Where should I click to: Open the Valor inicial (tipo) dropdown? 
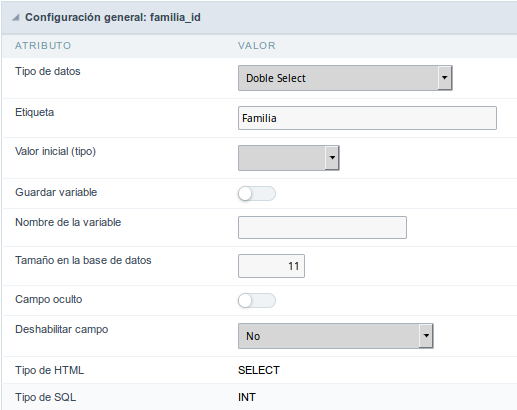pos(289,158)
